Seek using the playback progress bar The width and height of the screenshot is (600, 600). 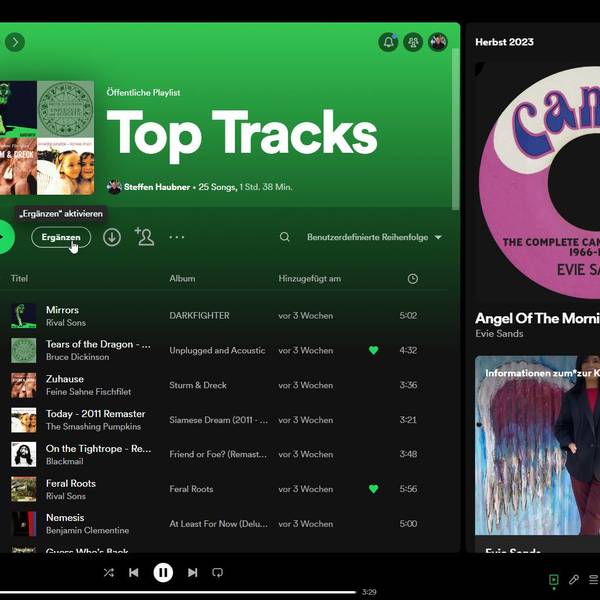point(178,592)
